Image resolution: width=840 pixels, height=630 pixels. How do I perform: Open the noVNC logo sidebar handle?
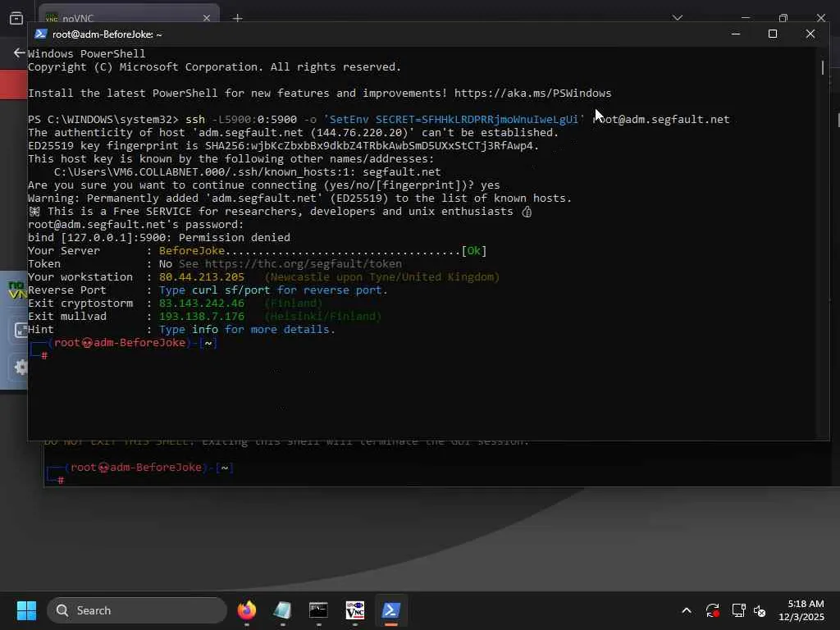pyautogui.click(x=17, y=290)
